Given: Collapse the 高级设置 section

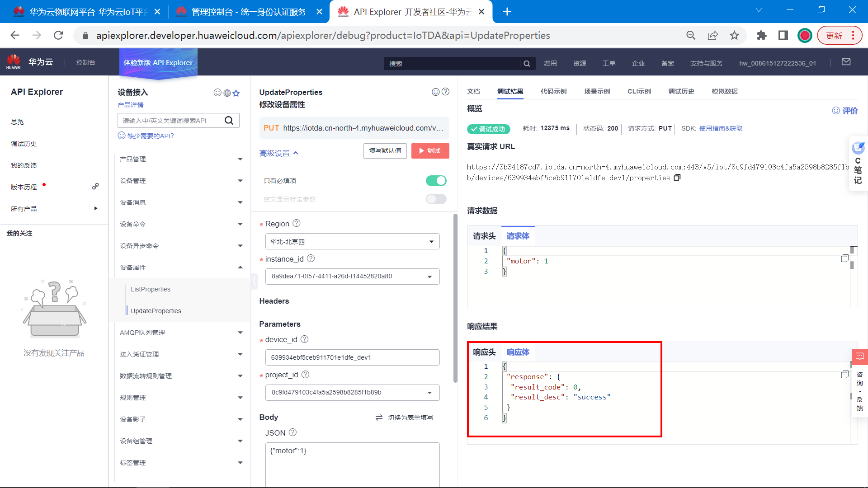Looking at the screenshot, I should pos(278,153).
